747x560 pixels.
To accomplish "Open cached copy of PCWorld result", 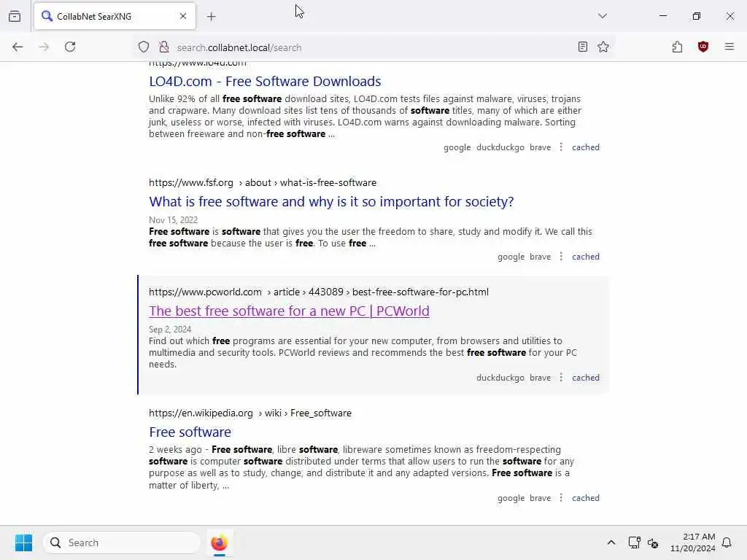I will (586, 378).
